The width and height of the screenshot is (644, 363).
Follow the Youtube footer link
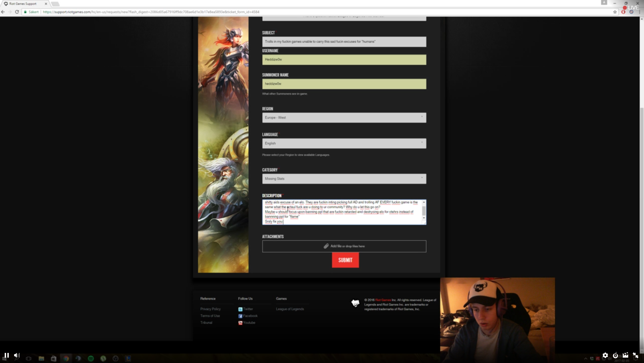point(247,323)
